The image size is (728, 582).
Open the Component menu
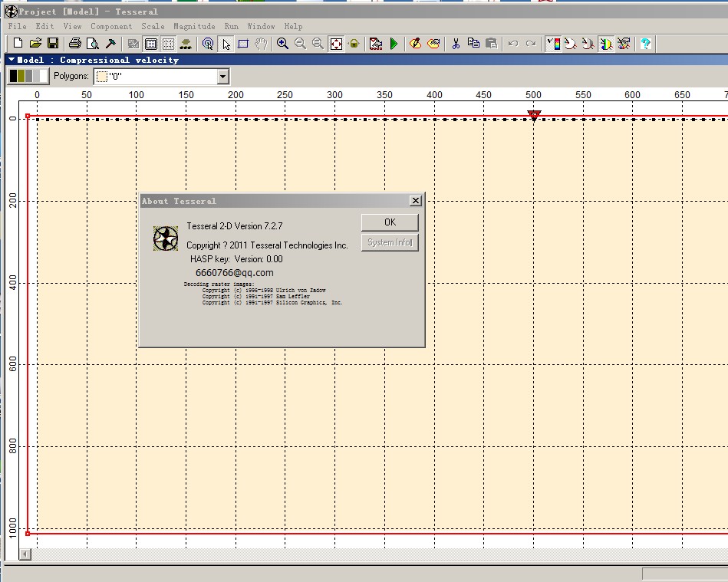(111, 26)
